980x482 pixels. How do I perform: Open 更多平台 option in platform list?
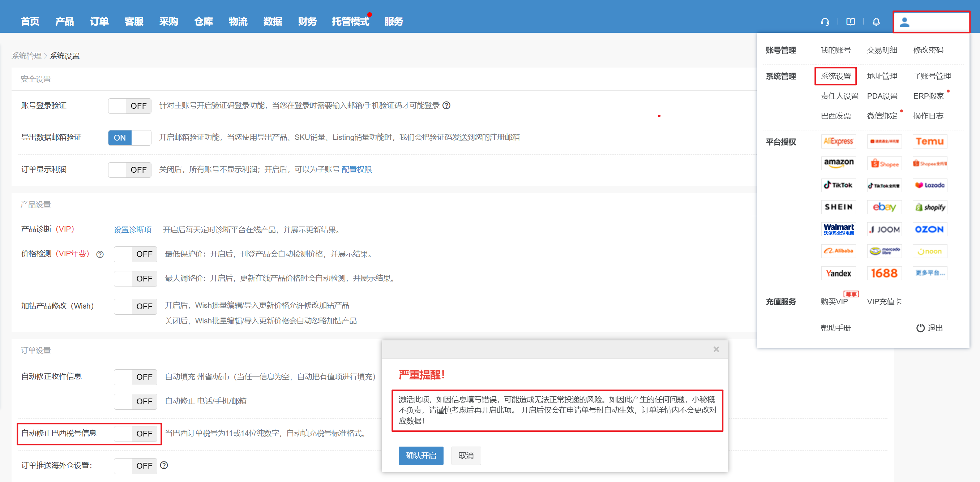(929, 273)
